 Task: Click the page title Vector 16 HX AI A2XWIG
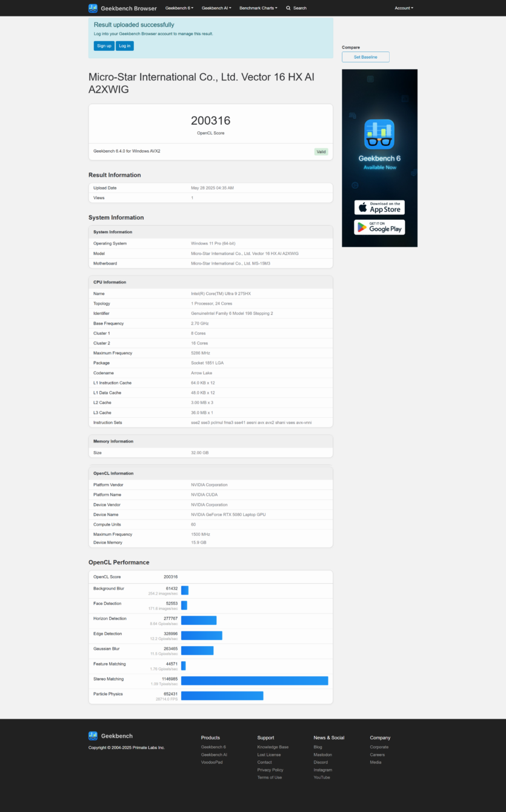coord(201,84)
